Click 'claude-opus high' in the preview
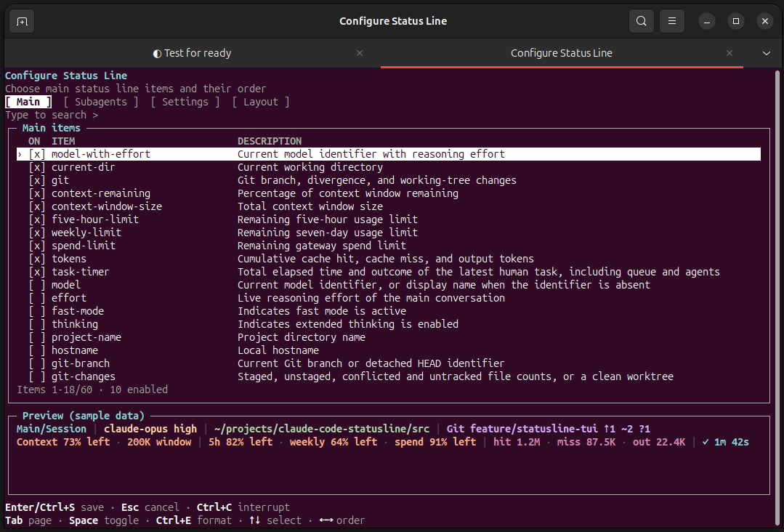Image resolution: width=784 pixels, height=532 pixels. [150, 429]
